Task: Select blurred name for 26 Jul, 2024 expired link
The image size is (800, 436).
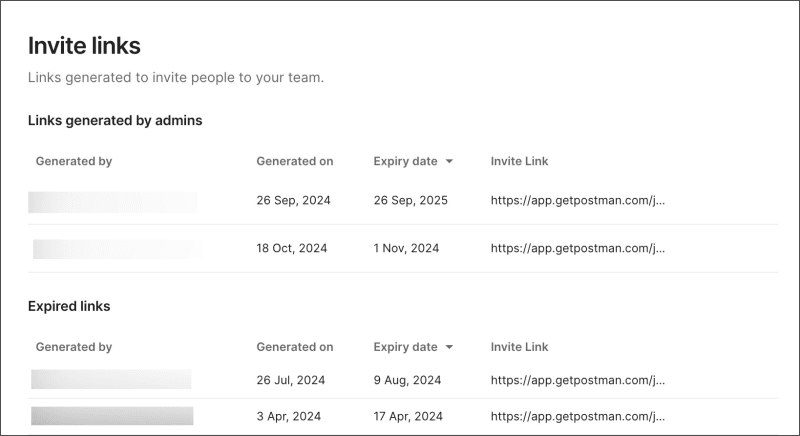Action: tap(111, 379)
